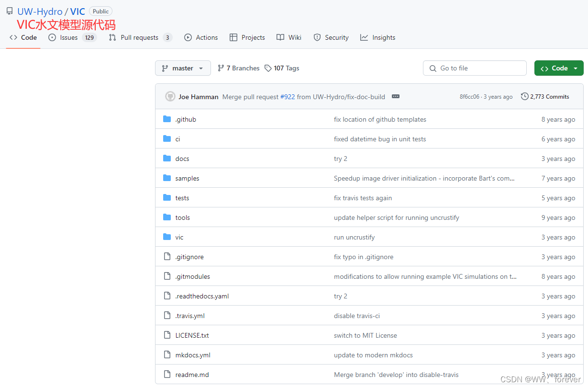Click the file icon for LICENSE.txt

point(167,335)
